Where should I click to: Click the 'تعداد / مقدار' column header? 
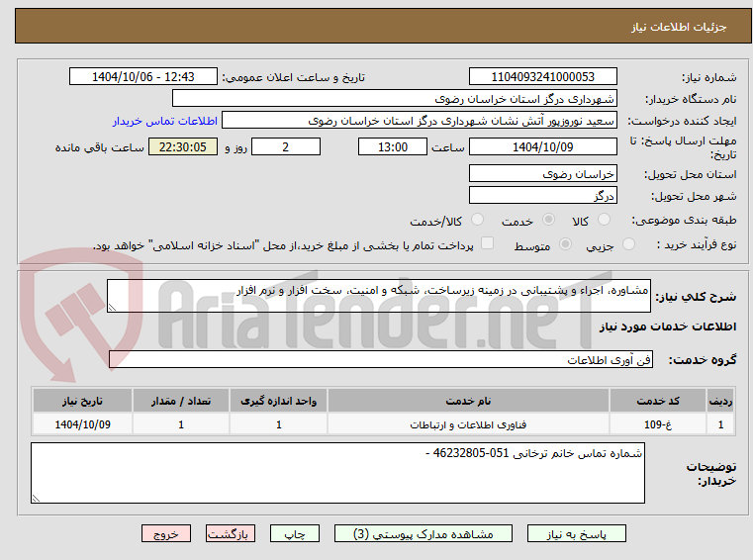pos(181,401)
